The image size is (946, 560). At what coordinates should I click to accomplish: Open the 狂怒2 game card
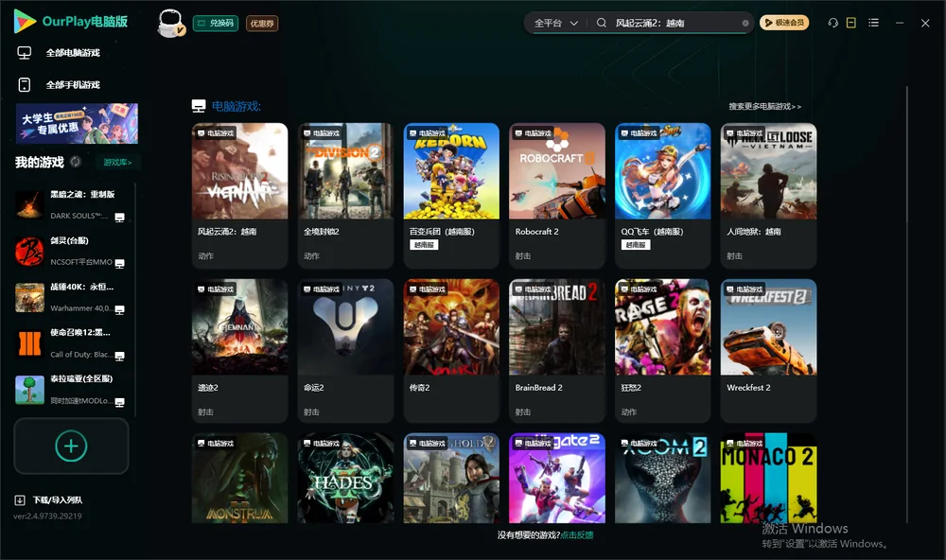coord(662,351)
